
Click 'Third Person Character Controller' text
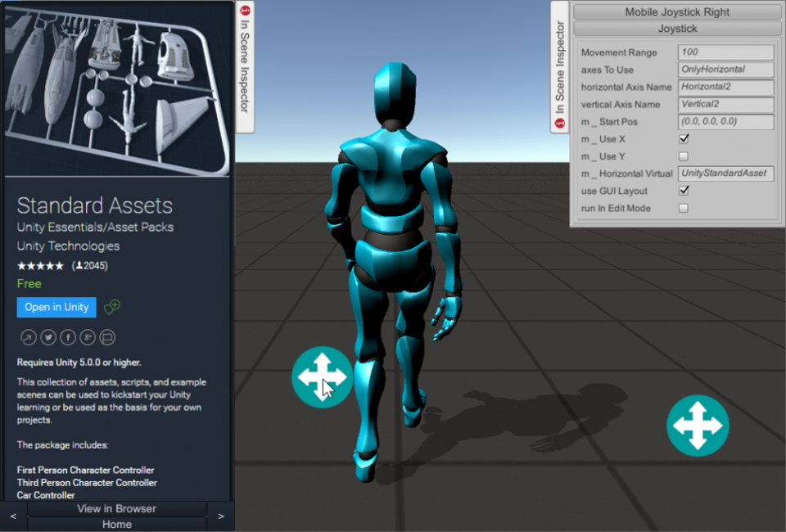pyautogui.click(x=88, y=482)
